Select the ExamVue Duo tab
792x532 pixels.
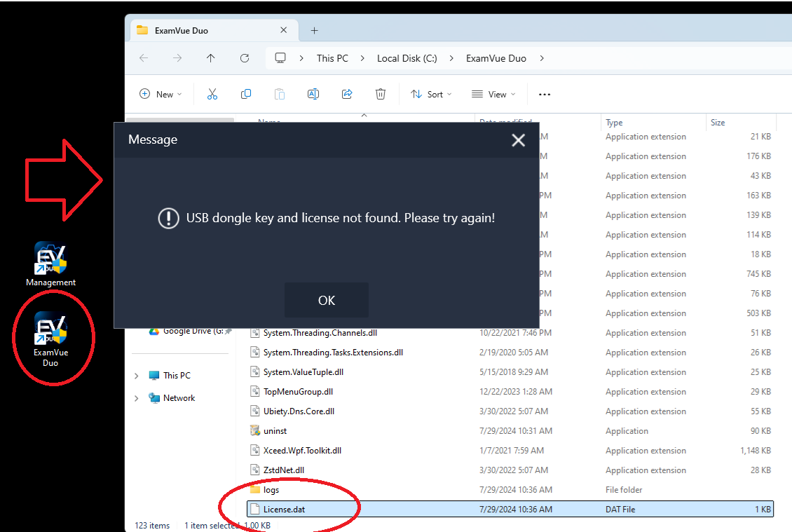214,30
